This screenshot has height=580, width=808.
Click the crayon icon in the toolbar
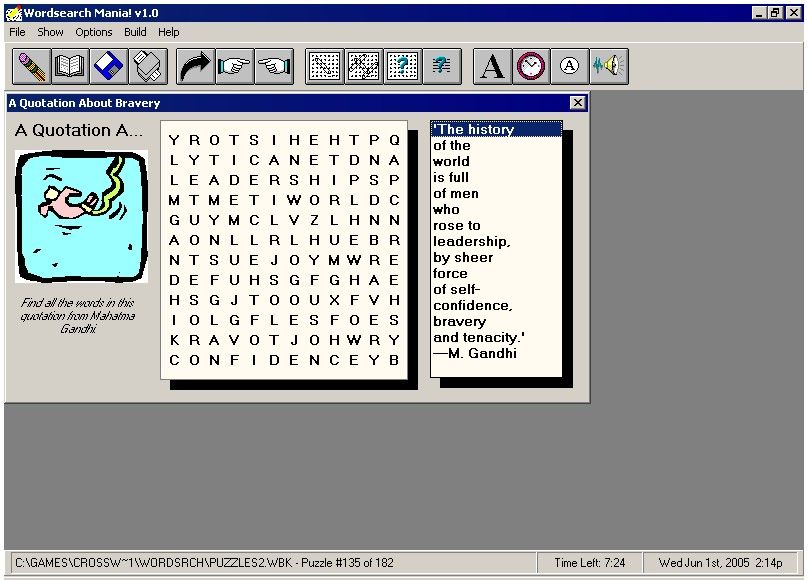click(31, 67)
